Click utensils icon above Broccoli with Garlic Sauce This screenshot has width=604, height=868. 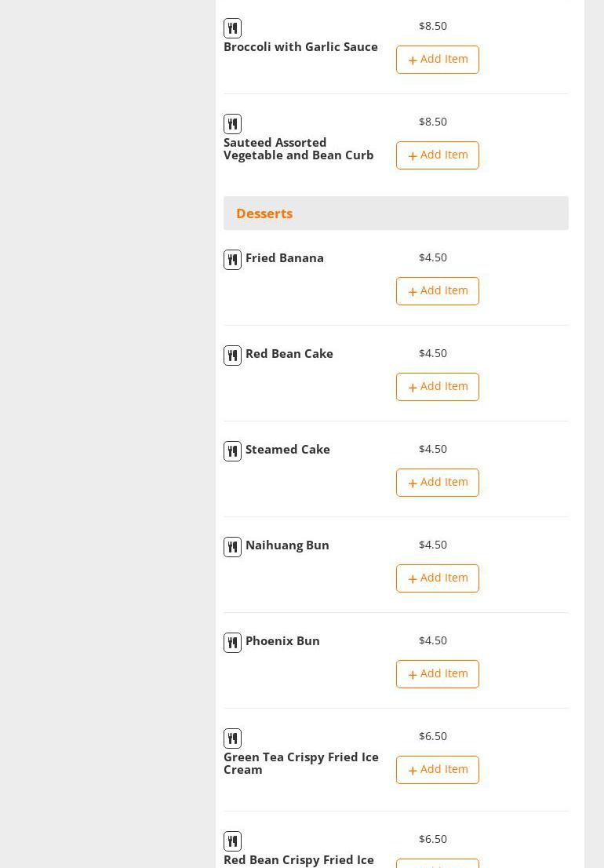pos(232,28)
